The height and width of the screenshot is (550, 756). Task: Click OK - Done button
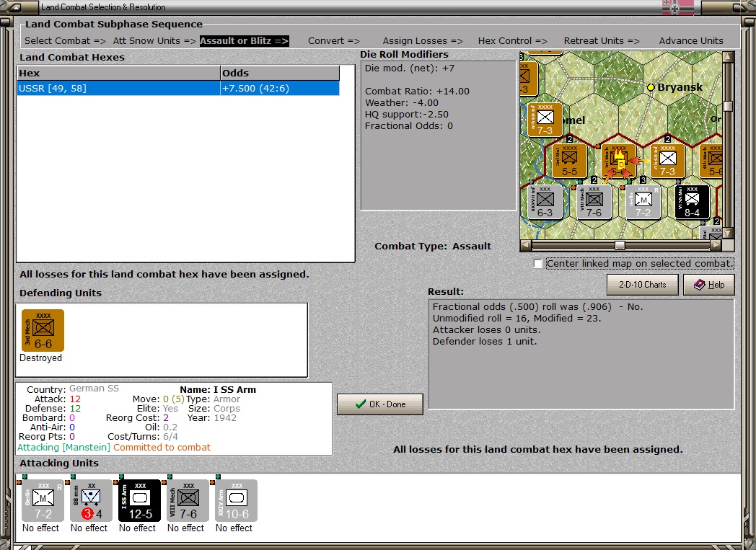[380, 404]
